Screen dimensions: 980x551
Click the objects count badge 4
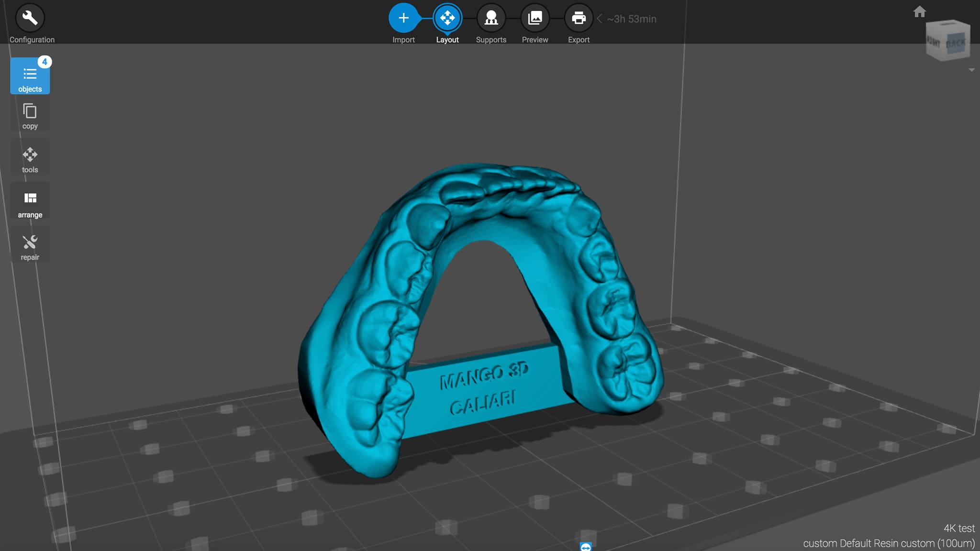click(x=45, y=62)
